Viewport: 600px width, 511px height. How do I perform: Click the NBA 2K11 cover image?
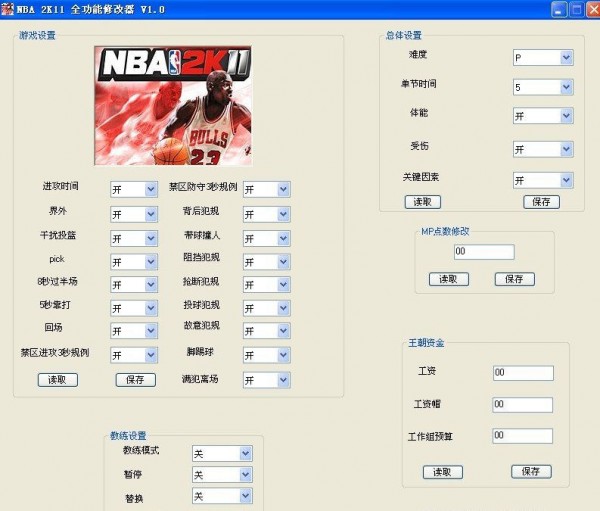[x=173, y=106]
